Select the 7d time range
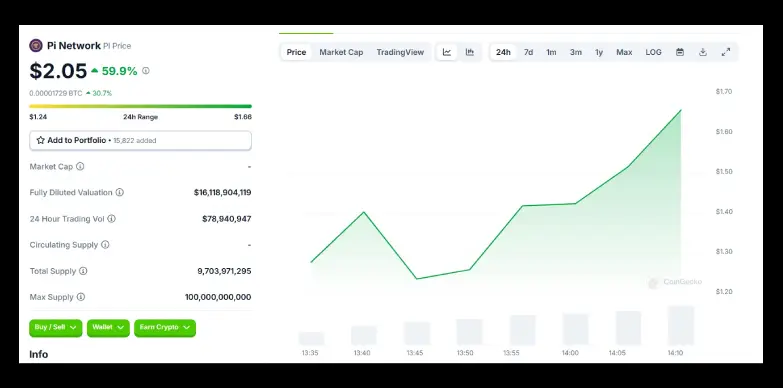Screen dimensions: 783x388 tap(528, 52)
